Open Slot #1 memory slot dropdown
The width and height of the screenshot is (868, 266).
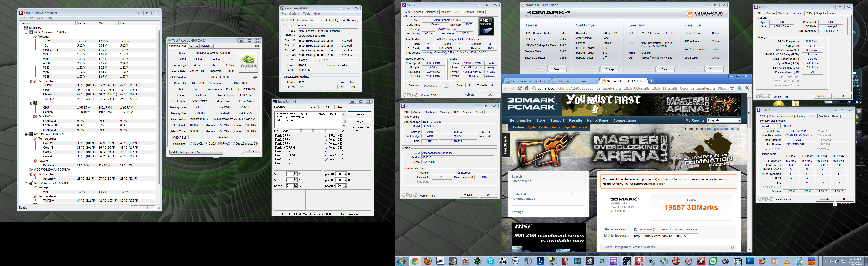click(770, 126)
